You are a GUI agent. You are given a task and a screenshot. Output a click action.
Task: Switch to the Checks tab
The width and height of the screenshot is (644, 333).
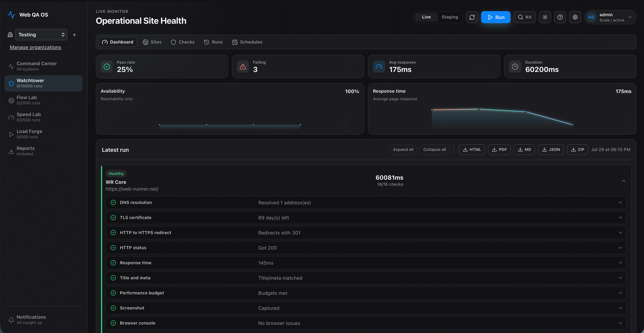[x=183, y=42]
